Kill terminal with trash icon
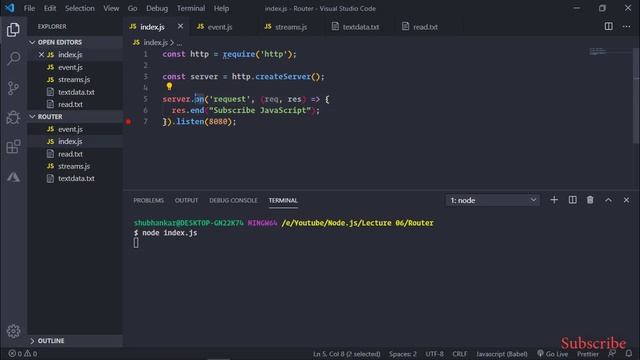 pyautogui.click(x=590, y=200)
